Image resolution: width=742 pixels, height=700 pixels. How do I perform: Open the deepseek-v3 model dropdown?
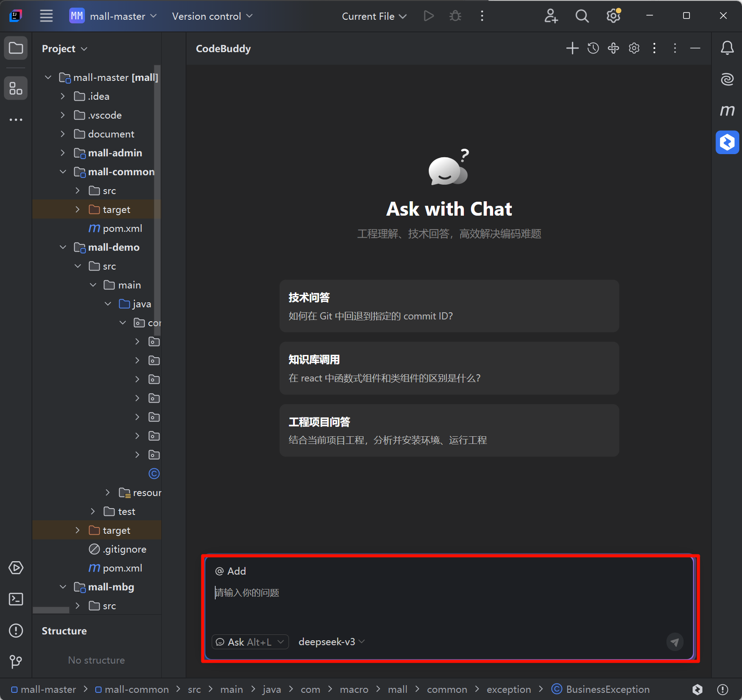click(331, 642)
